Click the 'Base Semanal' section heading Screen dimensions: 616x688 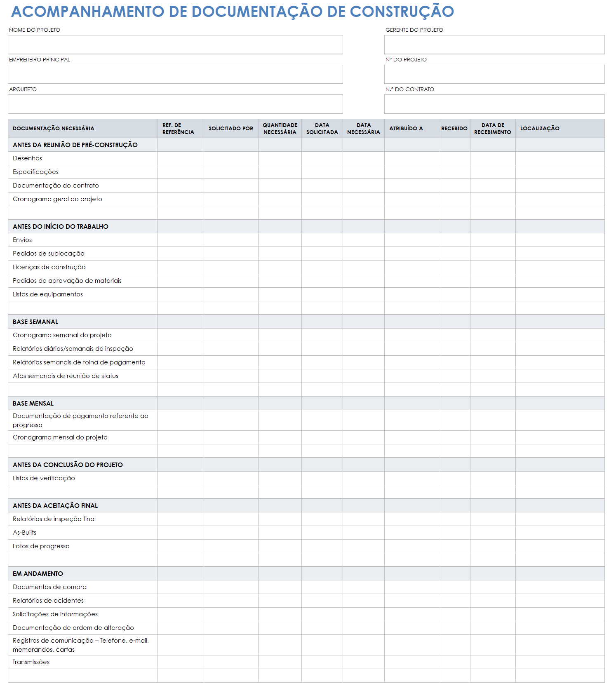tap(35, 322)
